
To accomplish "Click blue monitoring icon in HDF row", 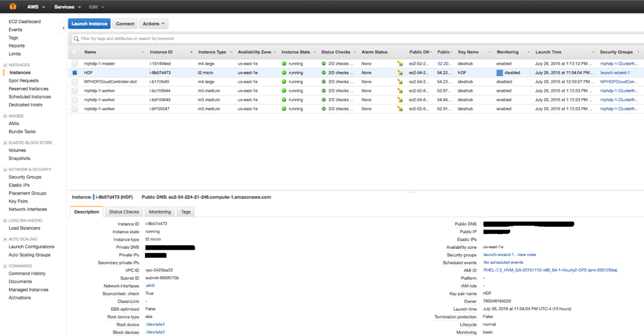I will click(500, 73).
